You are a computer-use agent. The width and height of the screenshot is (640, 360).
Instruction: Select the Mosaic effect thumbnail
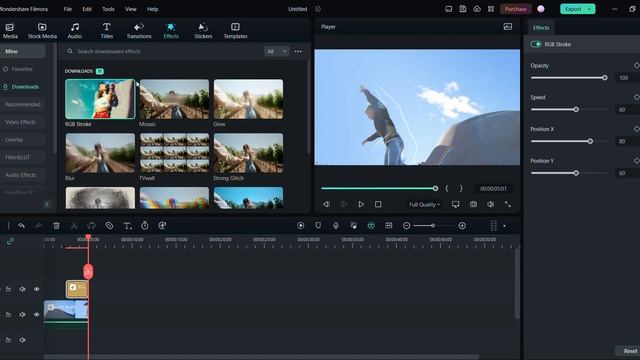pos(174,99)
